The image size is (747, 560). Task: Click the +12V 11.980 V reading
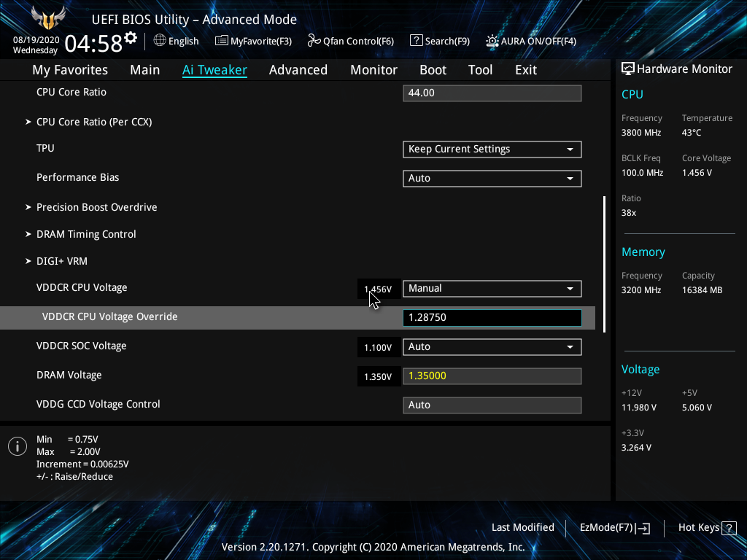click(x=639, y=408)
